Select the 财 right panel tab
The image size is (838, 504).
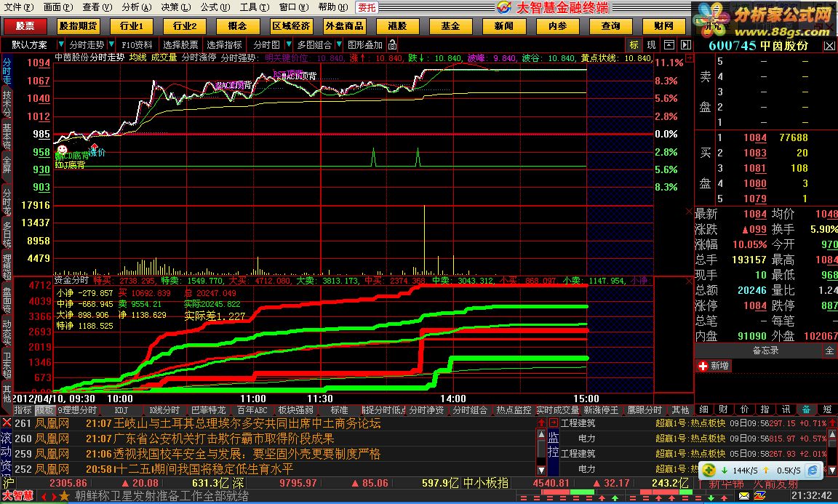[724, 409]
